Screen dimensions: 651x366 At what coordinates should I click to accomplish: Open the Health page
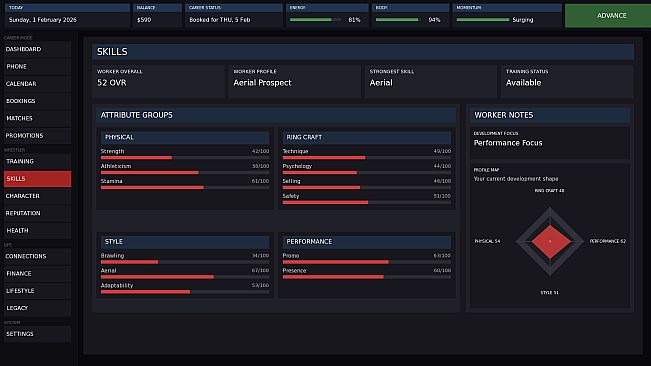37,231
